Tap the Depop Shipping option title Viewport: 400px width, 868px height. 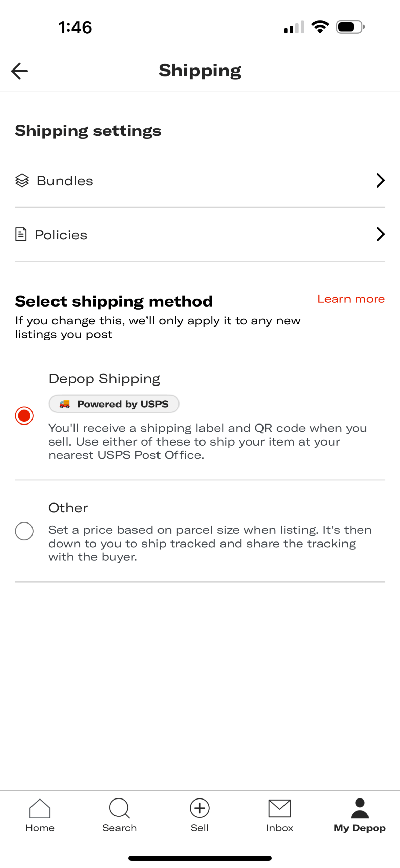point(104,379)
